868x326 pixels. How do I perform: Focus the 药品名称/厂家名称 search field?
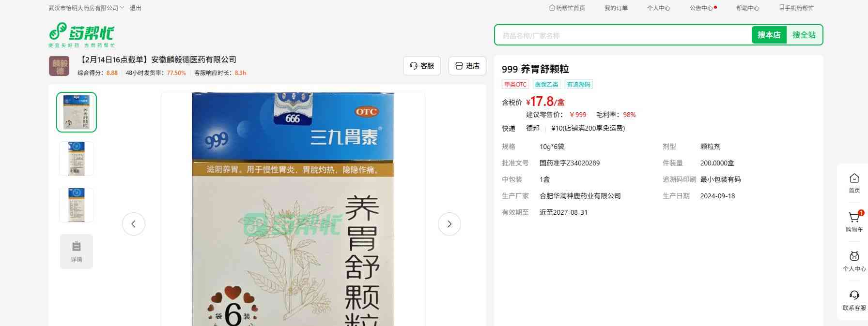point(623,35)
